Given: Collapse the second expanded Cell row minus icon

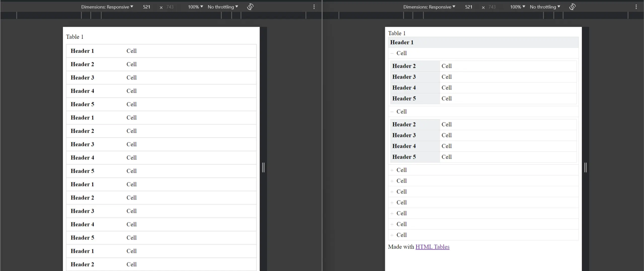Looking at the screenshot, I should pos(392,112).
